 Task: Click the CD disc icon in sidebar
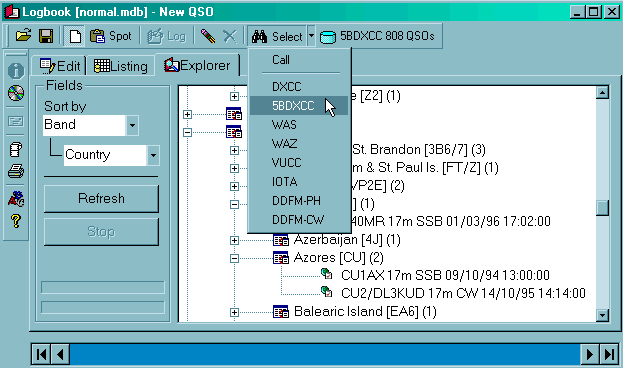(x=16, y=93)
